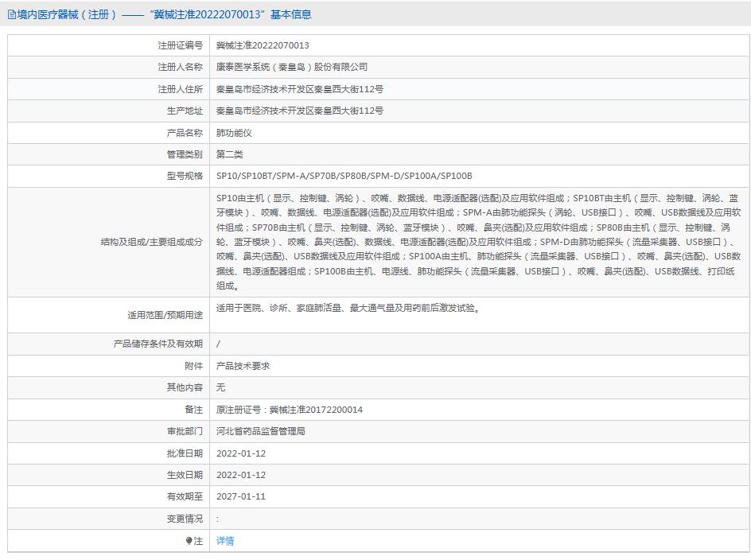751x560 pixels.
Task: Click the expiry date 2027-01-11
Action: [240, 496]
